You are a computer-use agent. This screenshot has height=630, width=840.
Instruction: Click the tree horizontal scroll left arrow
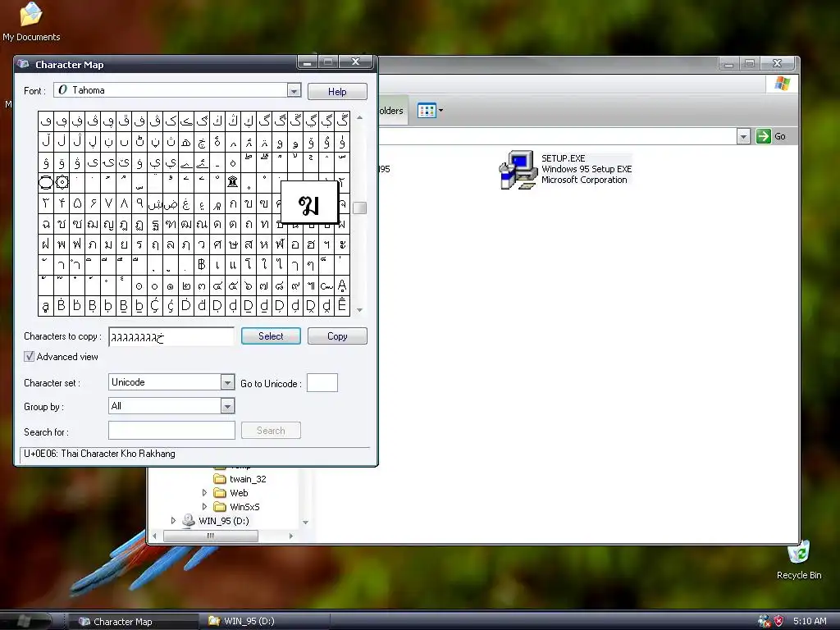point(155,536)
